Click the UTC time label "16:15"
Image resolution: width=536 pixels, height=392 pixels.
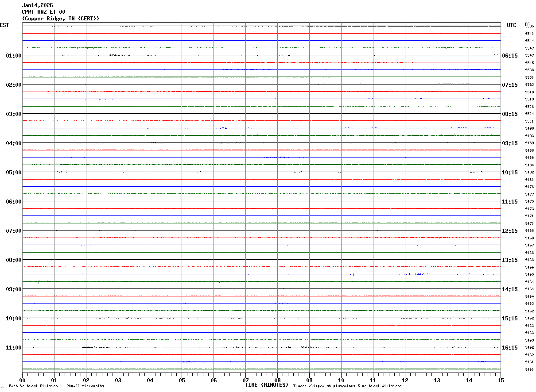tap(510, 348)
